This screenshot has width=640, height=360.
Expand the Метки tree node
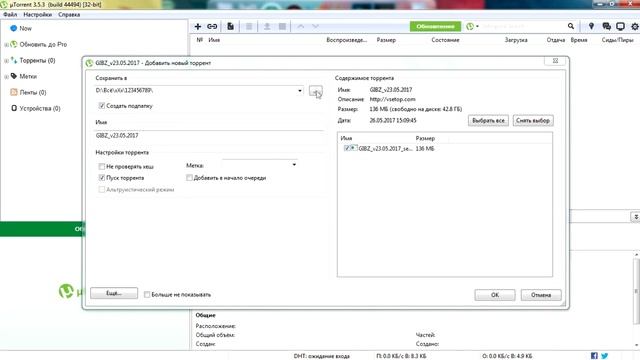pos(6,76)
